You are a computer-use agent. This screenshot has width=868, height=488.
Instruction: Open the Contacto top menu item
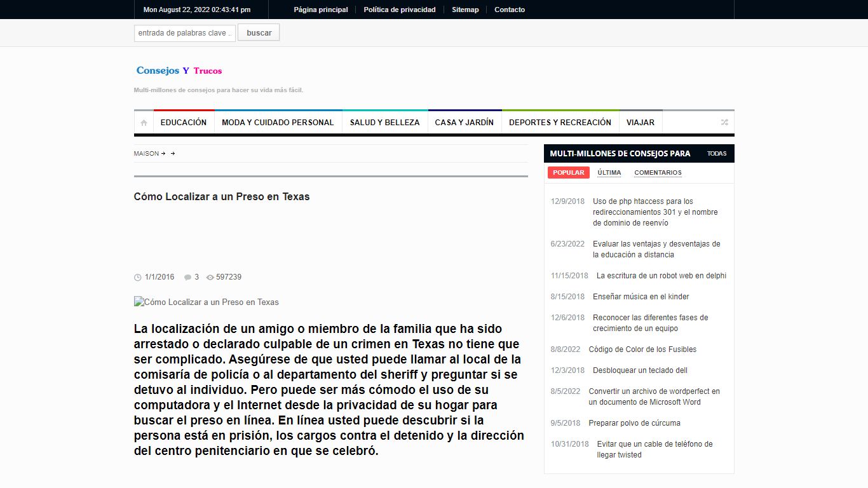[x=510, y=10]
